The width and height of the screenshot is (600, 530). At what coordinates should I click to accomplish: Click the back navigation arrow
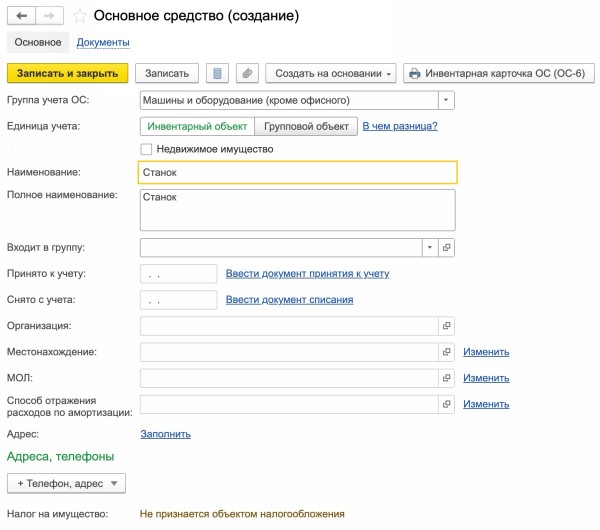pos(21,16)
